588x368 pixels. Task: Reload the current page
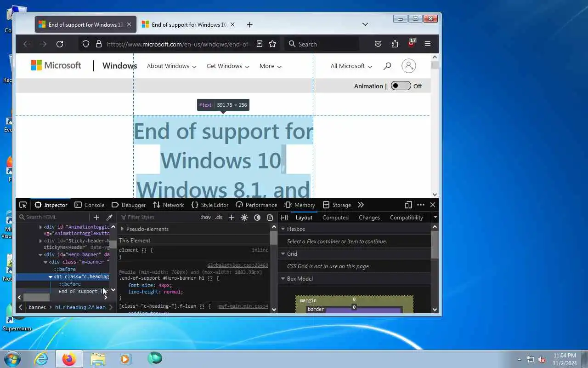tap(60, 44)
